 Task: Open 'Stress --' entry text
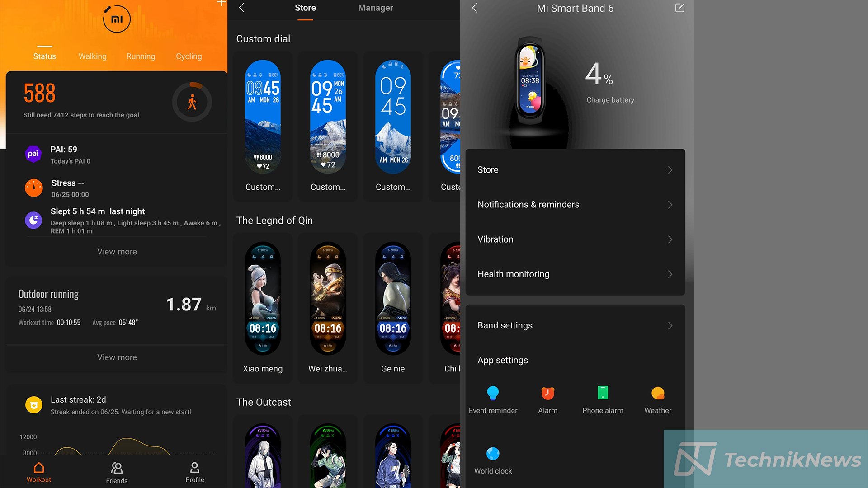click(x=68, y=183)
